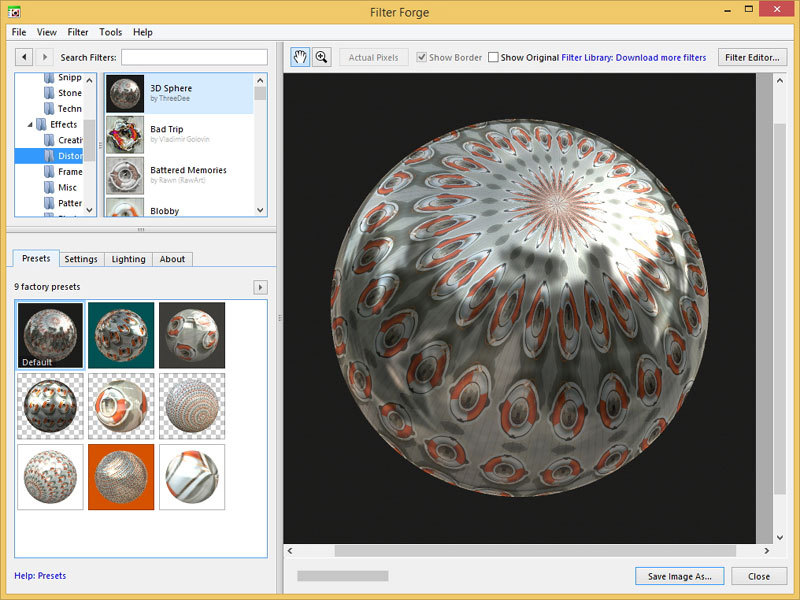
Task: Select the Hand pan tool
Action: point(300,57)
